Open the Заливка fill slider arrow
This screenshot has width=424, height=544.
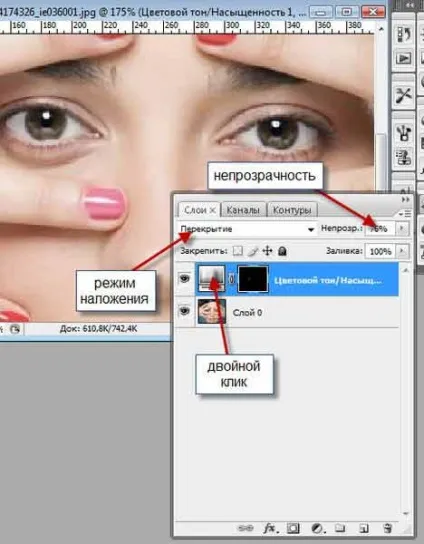click(403, 251)
